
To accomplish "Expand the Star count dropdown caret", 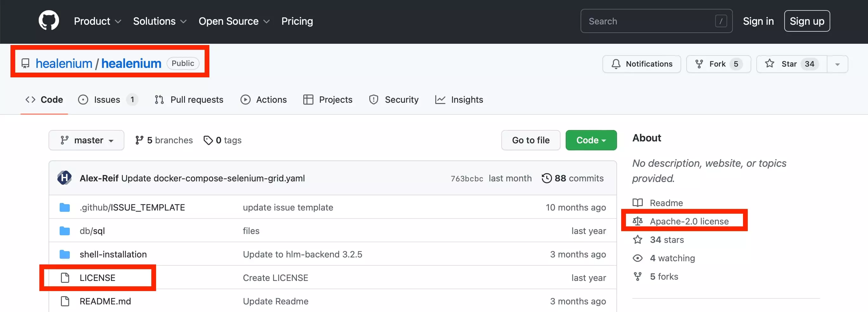I will click(x=838, y=64).
